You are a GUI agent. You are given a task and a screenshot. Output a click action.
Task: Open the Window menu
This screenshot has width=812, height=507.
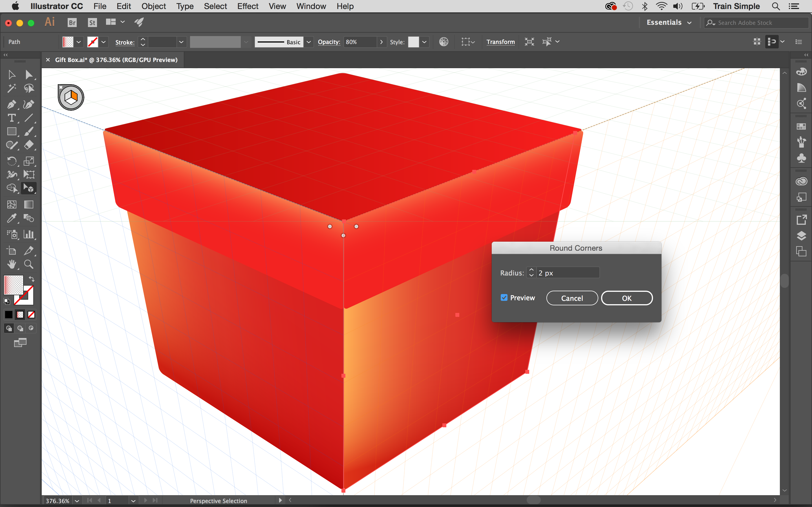click(x=310, y=6)
